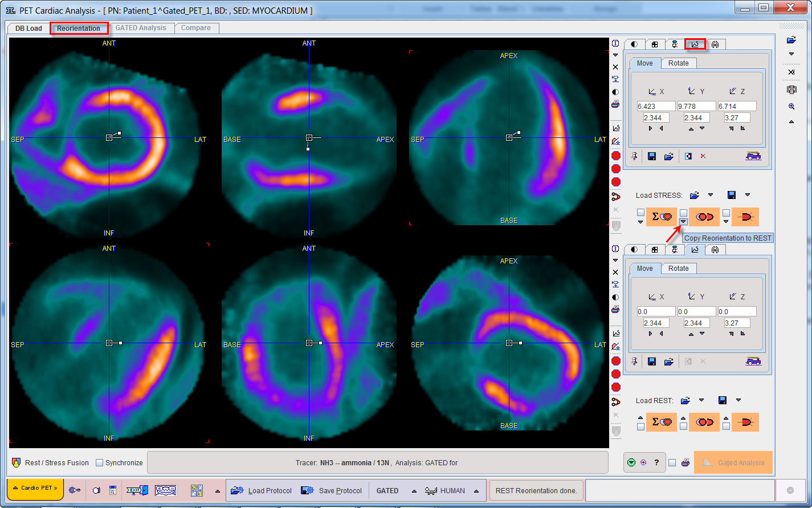Click the pin icon in the STRESS reorientation panel
The width and height of the screenshot is (812, 508).
point(634,156)
